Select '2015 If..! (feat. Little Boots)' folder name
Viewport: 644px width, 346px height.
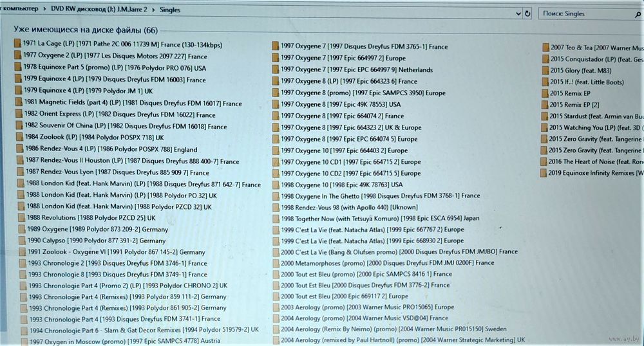coord(587,82)
